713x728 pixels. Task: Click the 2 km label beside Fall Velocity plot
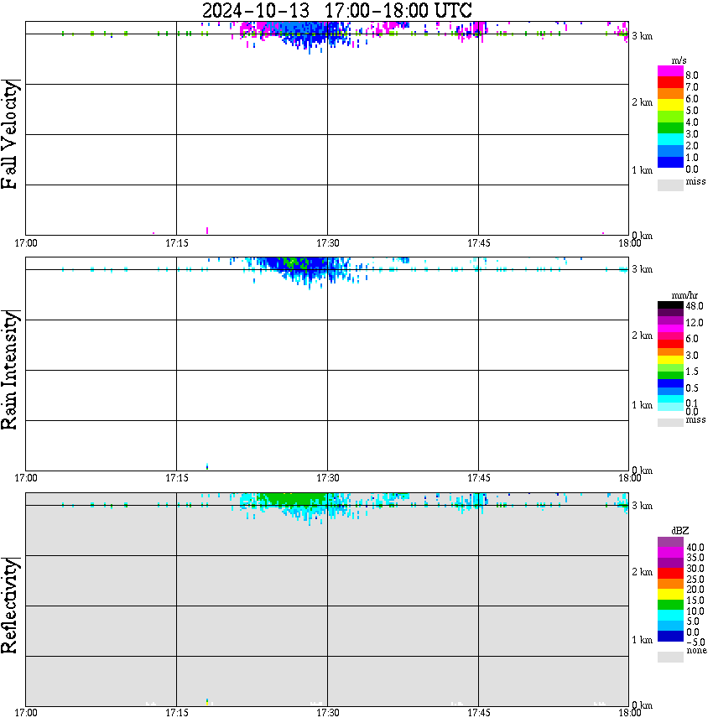[642, 102]
